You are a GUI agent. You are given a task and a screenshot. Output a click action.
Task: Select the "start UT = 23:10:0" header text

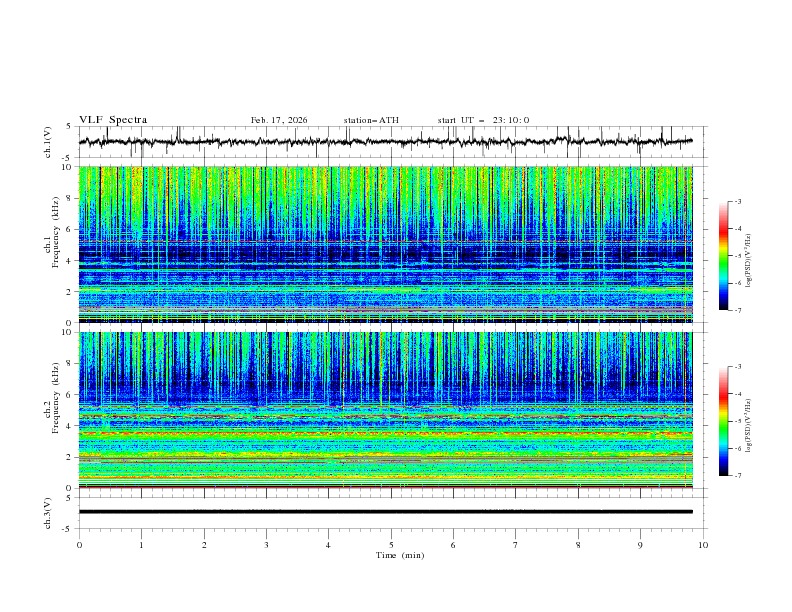click(x=483, y=120)
